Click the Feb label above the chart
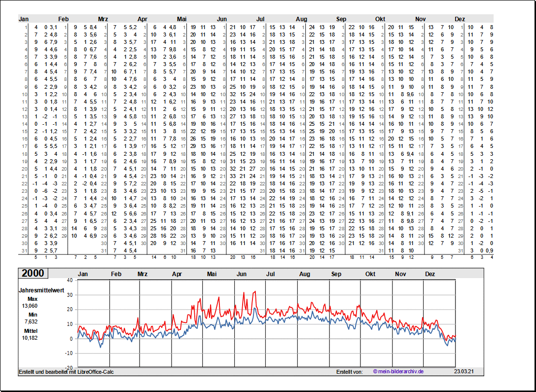536x392 pixels. click(x=116, y=274)
